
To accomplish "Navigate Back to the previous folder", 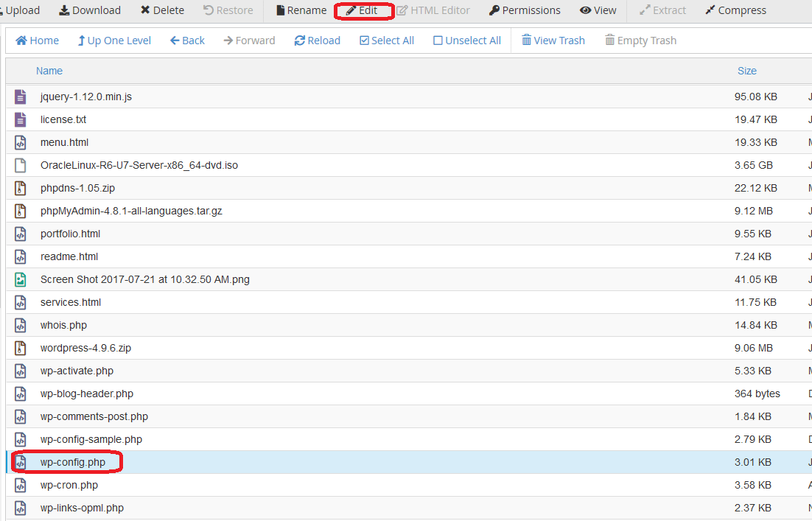I will tap(186, 40).
